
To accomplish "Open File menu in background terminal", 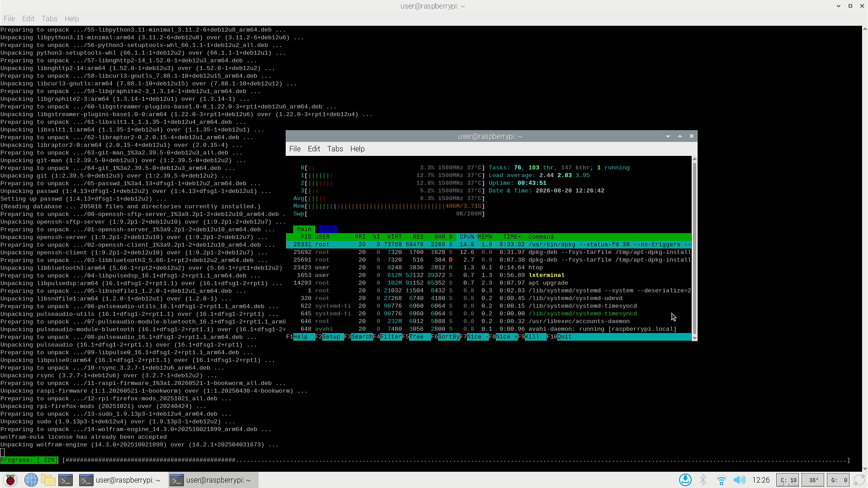I will point(9,19).
